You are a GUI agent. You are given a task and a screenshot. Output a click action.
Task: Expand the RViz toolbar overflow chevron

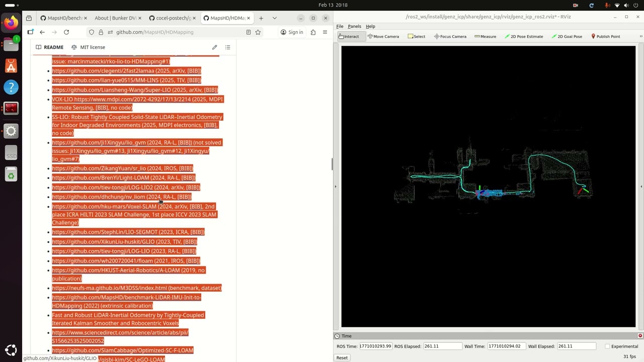[640, 36]
